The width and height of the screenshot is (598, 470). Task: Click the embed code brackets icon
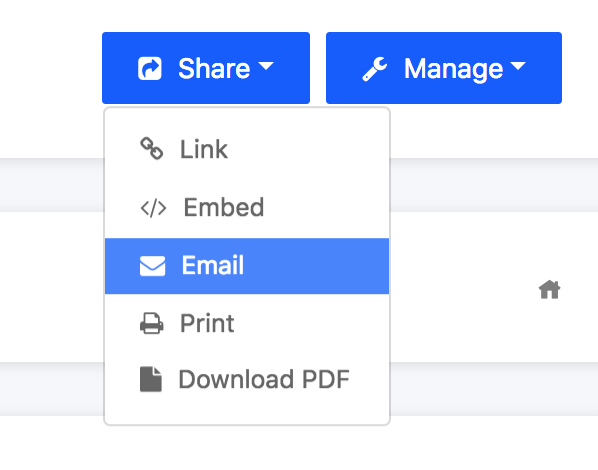[x=153, y=208]
